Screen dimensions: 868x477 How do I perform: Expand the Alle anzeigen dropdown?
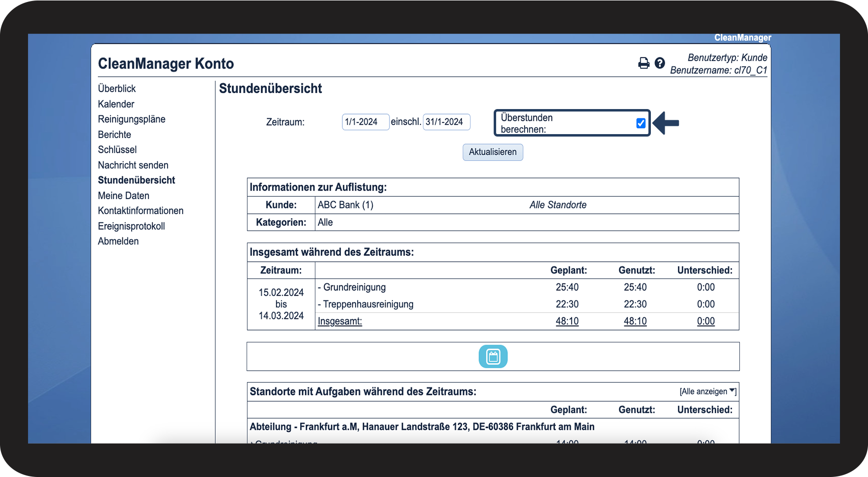point(707,392)
